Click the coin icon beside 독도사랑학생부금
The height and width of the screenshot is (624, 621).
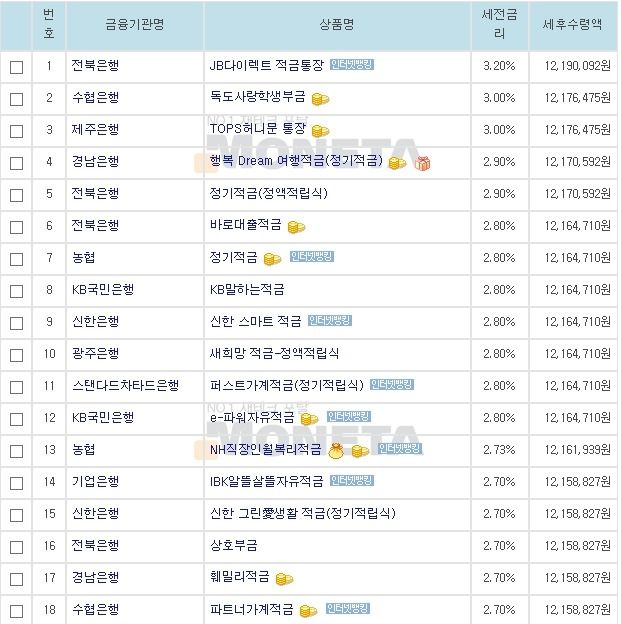tap(320, 99)
